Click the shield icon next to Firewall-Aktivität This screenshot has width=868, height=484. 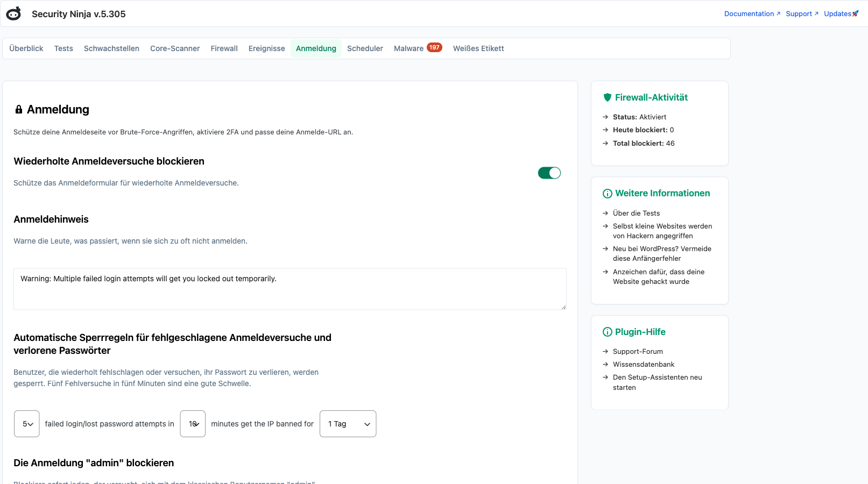608,97
